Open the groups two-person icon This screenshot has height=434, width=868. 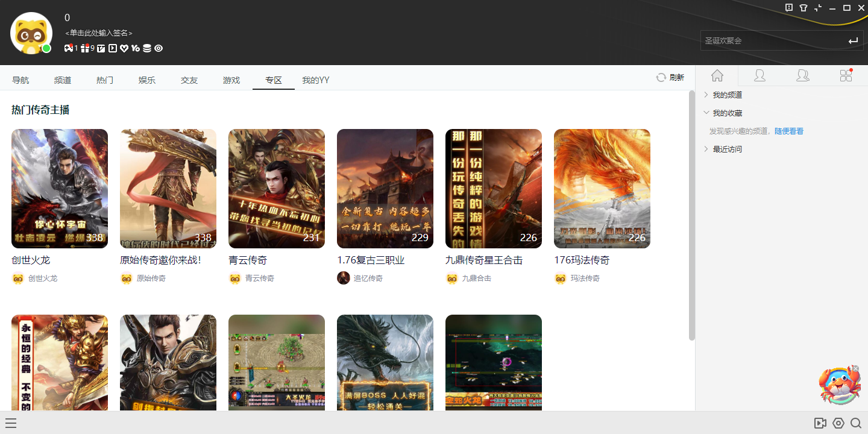click(x=803, y=75)
